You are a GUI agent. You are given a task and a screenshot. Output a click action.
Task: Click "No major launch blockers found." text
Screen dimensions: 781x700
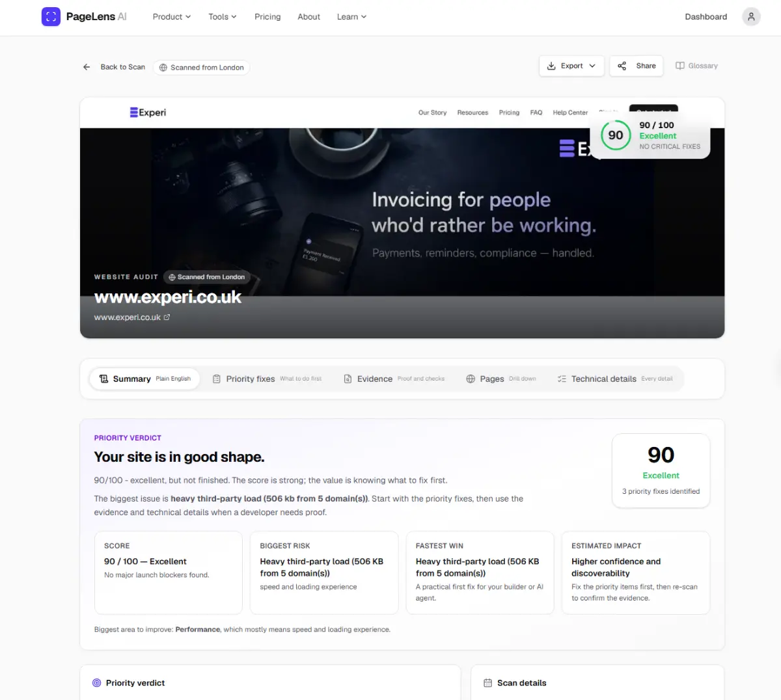coord(157,575)
